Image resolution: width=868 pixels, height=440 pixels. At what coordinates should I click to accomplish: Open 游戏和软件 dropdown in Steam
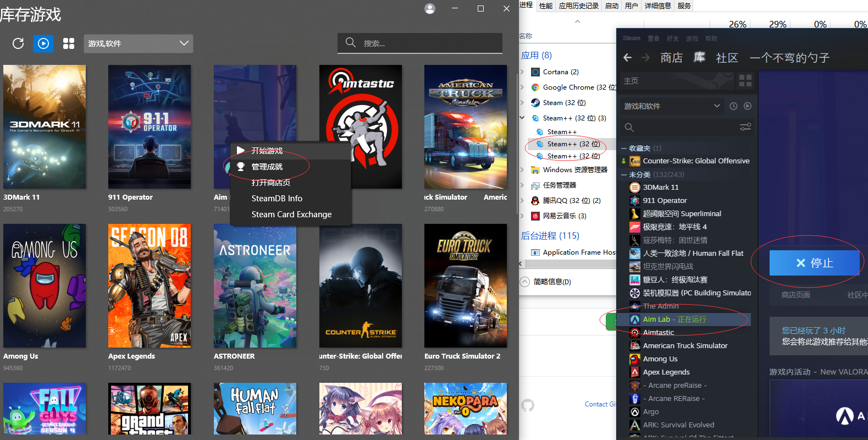click(672, 106)
